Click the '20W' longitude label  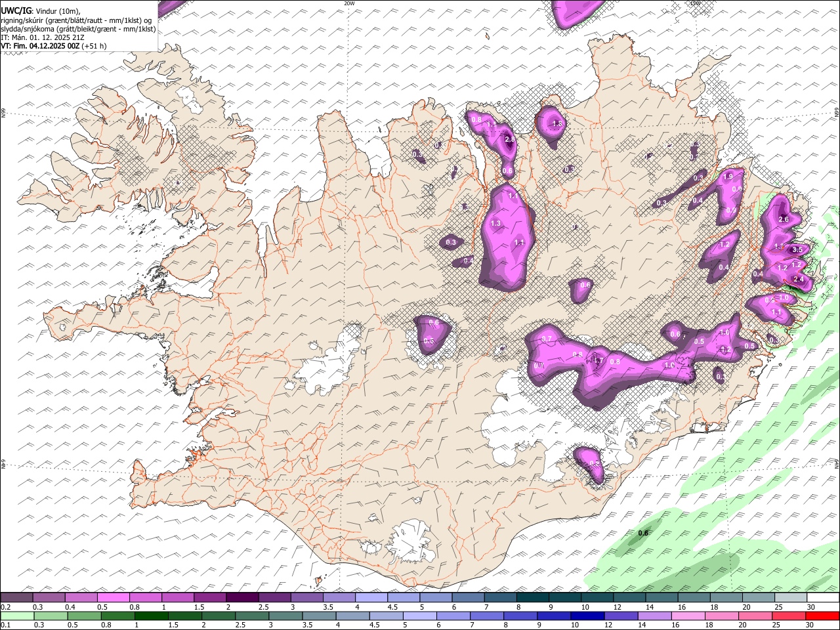(349, 3)
